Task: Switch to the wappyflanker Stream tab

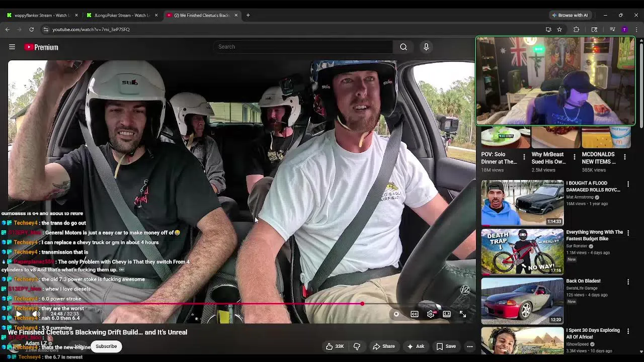Action: tap(42, 15)
